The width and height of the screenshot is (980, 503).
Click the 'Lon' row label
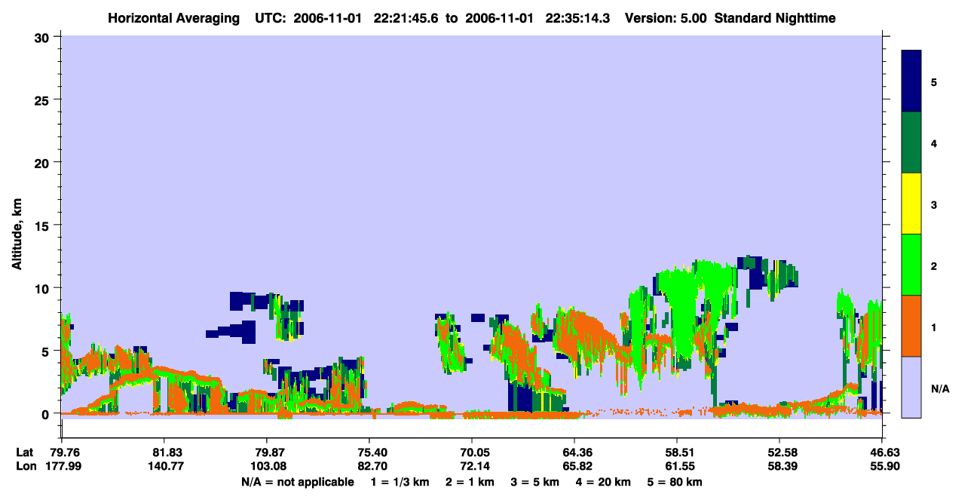tap(25, 466)
